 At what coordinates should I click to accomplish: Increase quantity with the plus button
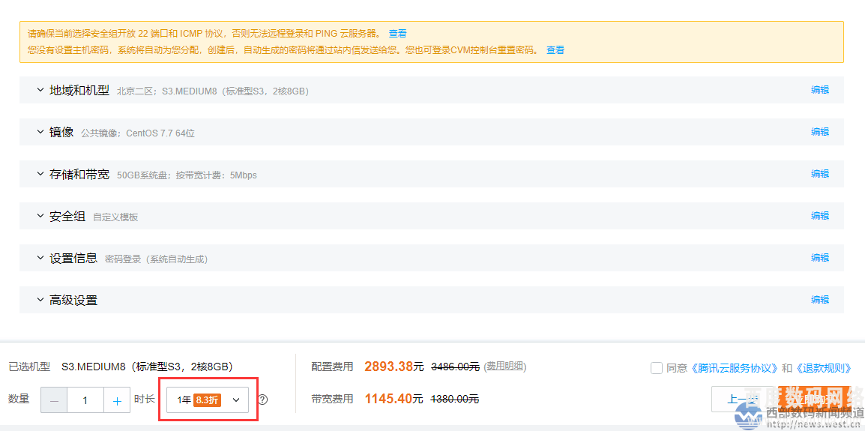(x=117, y=400)
